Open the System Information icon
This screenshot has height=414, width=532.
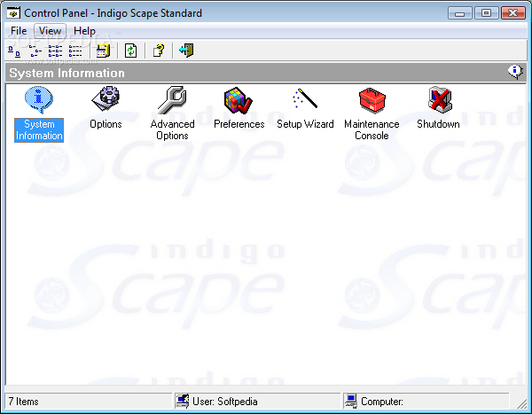coord(39,100)
